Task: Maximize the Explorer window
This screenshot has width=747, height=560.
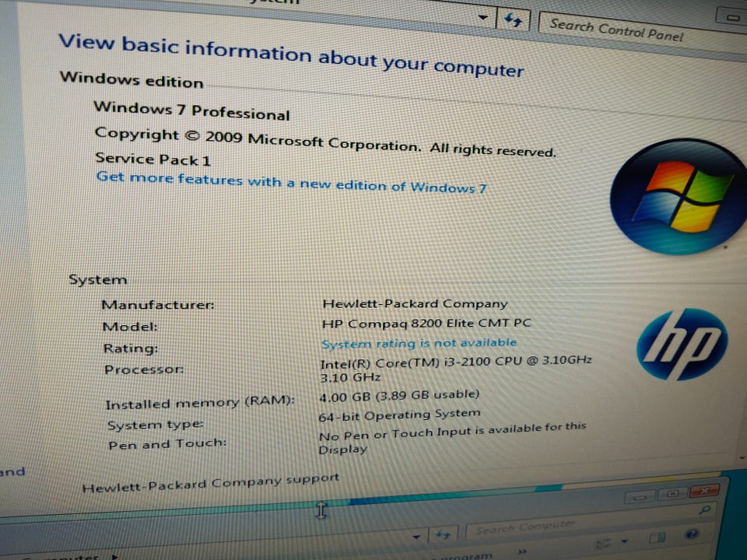Action: coord(672,494)
